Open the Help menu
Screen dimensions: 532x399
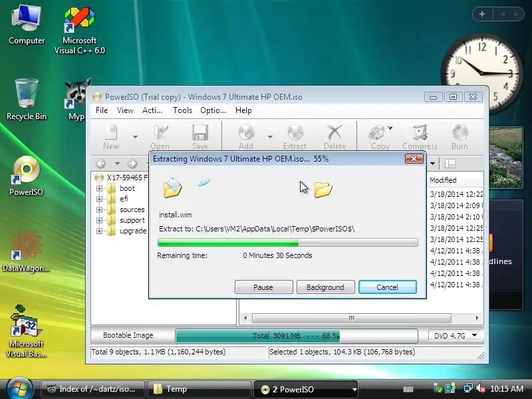click(x=243, y=110)
